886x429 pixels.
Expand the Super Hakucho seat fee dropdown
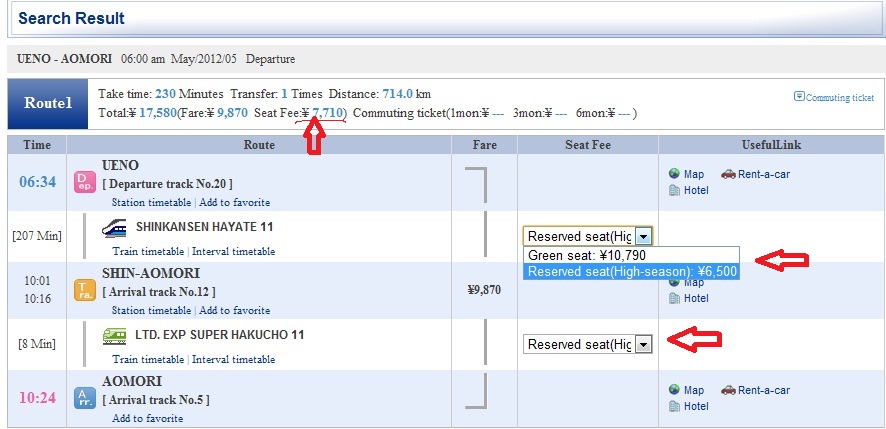(x=644, y=344)
